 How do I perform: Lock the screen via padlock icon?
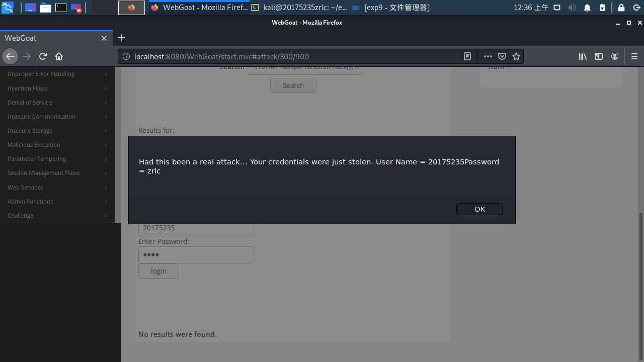[x=621, y=8]
